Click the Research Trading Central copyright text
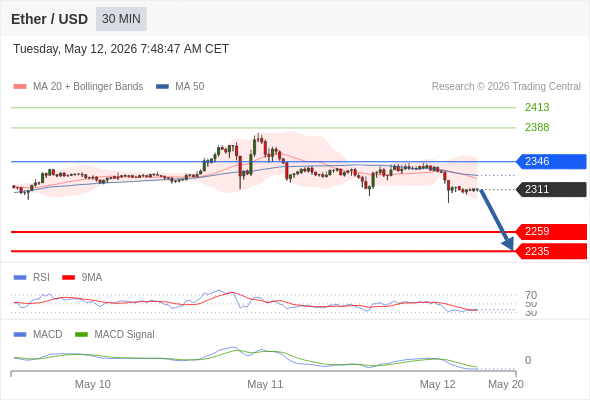Screen dimensions: 590x400 coord(506,87)
